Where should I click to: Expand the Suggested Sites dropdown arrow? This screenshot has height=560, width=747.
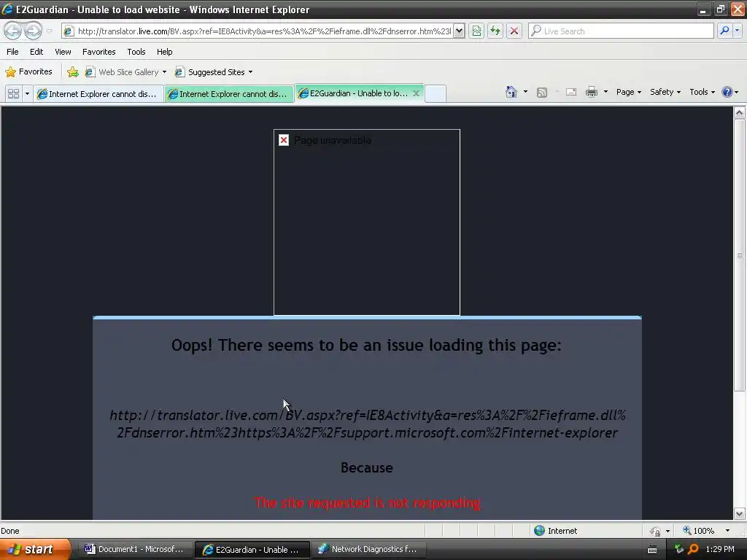click(251, 72)
